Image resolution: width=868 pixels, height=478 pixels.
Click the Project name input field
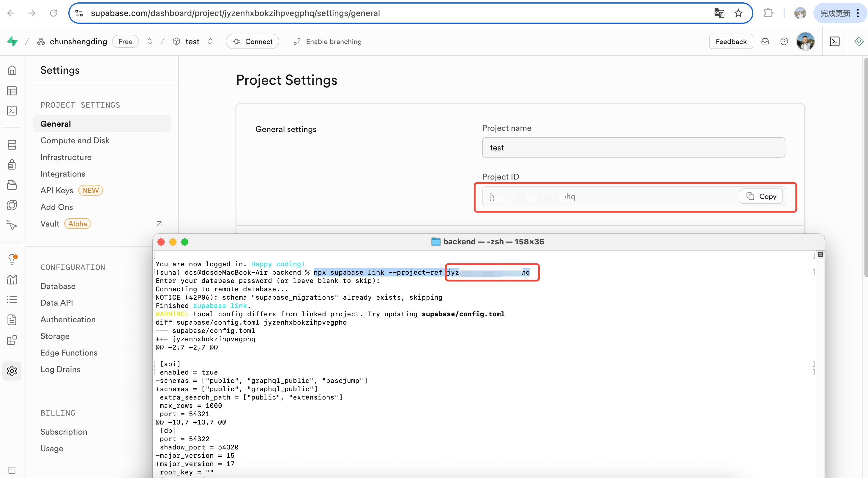[633, 148]
